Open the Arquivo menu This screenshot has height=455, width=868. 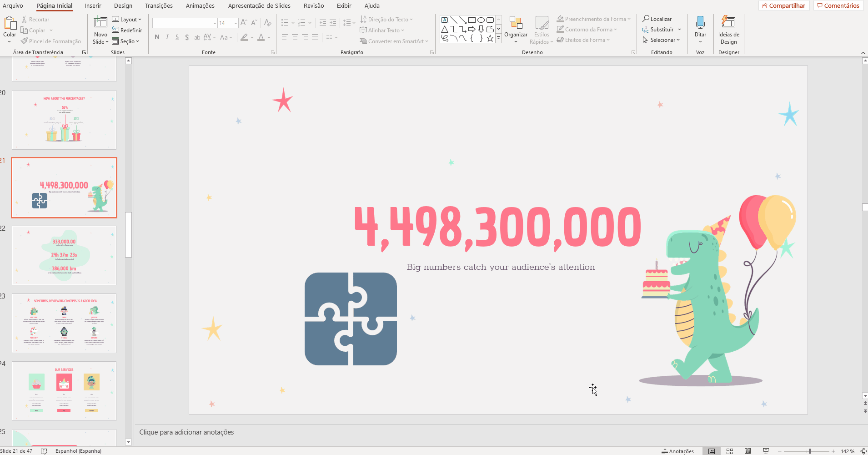[x=13, y=5]
